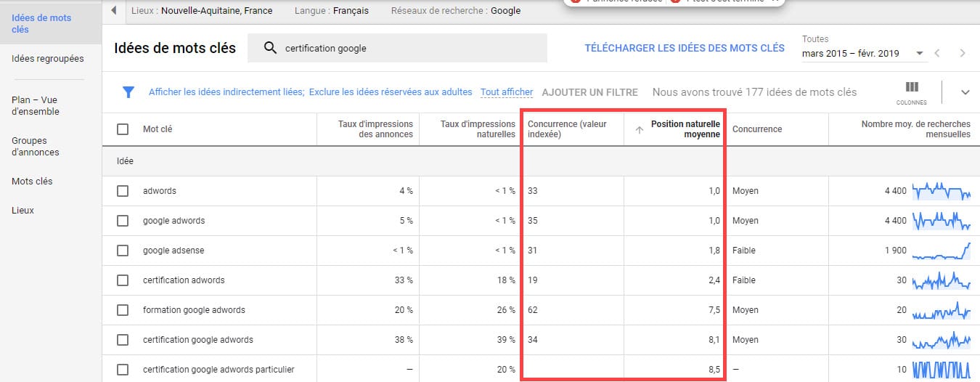Go to the previous date range

[937, 53]
